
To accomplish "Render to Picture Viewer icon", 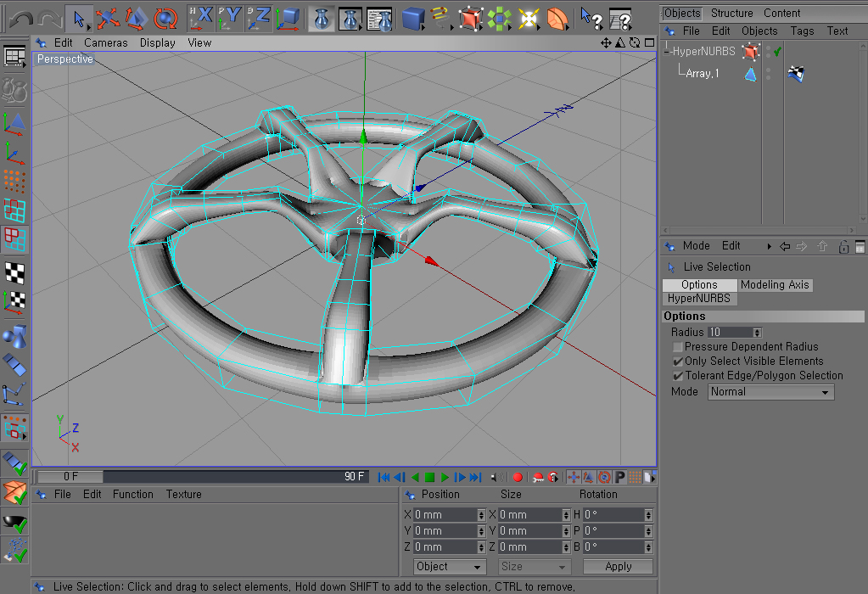I will [350, 19].
